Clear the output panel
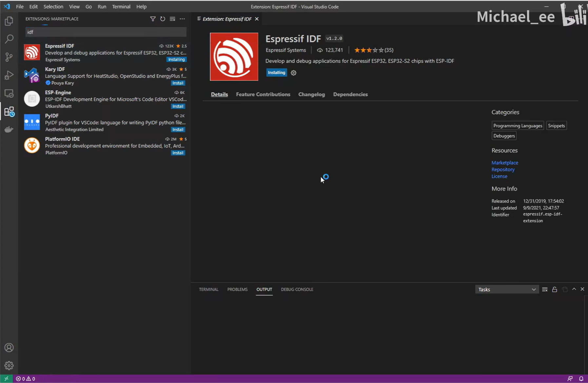This screenshot has height=383, width=588. [x=545, y=289]
